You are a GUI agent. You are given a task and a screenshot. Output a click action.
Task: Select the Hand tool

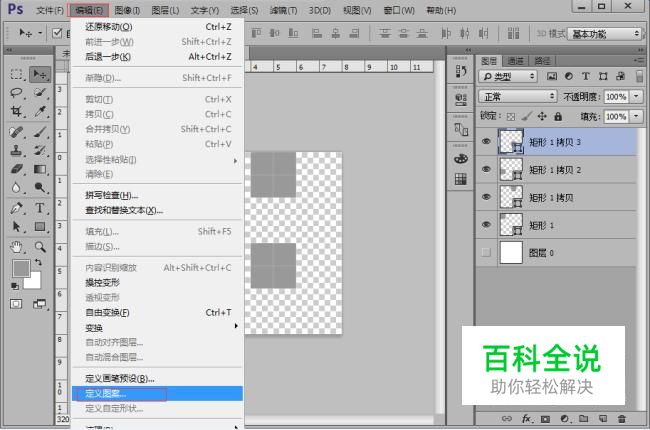17,247
